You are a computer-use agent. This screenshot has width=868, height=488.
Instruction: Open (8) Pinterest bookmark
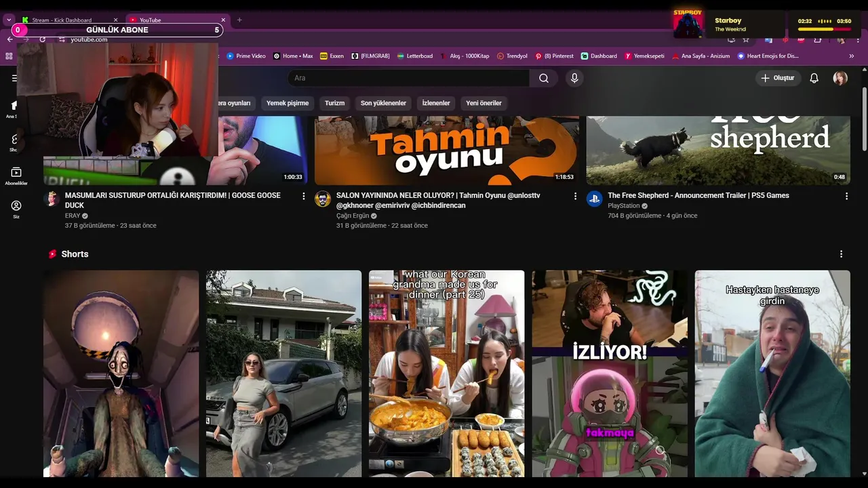click(x=554, y=56)
